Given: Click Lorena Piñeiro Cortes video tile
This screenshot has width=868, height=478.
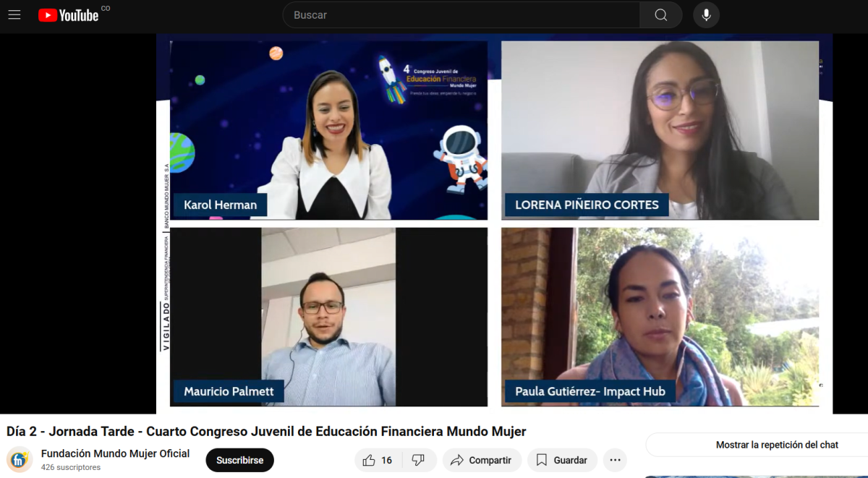Looking at the screenshot, I should (660, 130).
